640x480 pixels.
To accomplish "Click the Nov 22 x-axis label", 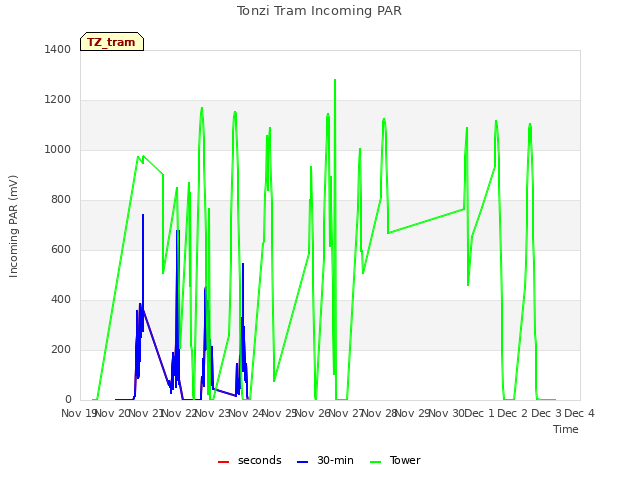I will coord(180,413).
